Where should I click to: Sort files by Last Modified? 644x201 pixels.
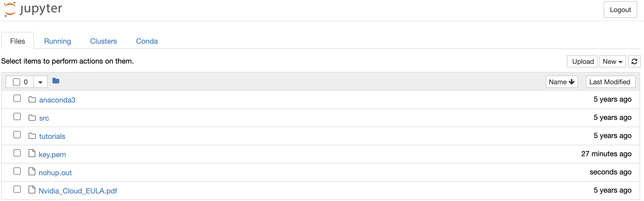click(x=610, y=82)
